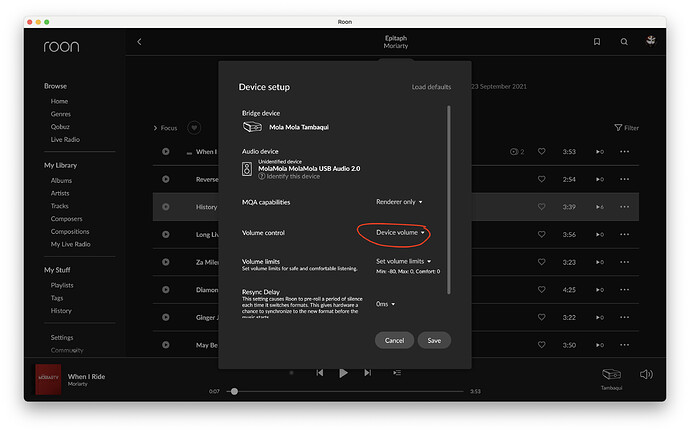Favorite the track with 3:23 duration
This screenshot has width=690, height=432.
click(x=542, y=262)
